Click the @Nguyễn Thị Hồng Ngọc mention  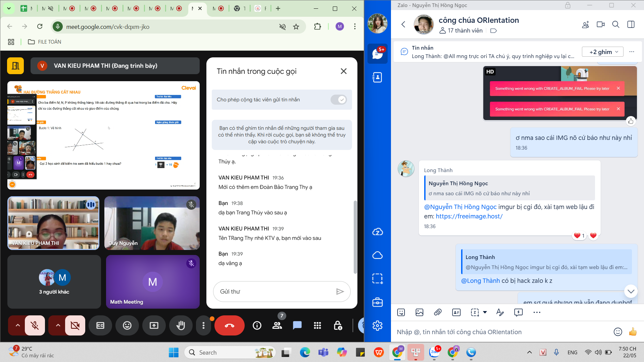pos(460,207)
